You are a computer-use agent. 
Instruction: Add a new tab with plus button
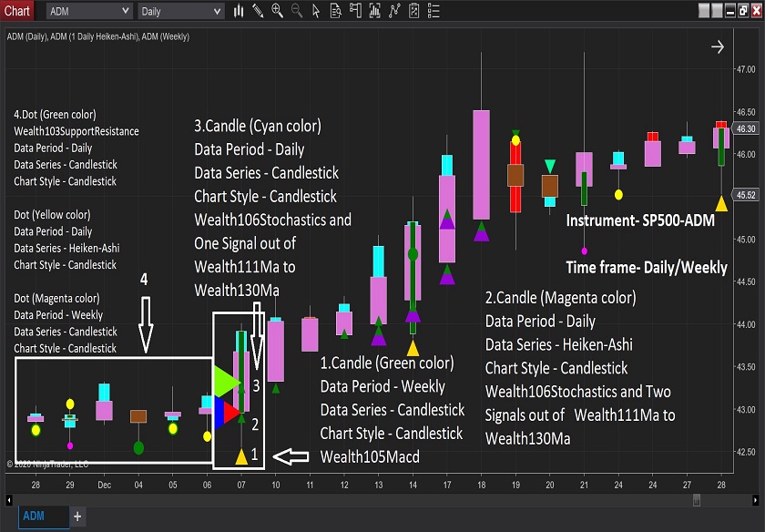(x=77, y=517)
